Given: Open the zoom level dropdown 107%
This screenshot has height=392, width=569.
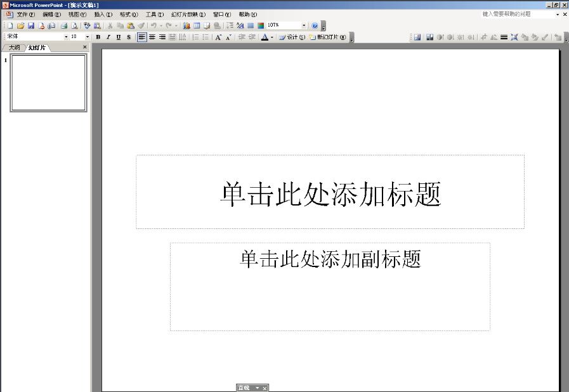Looking at the screenshot, I should point(304,25).
